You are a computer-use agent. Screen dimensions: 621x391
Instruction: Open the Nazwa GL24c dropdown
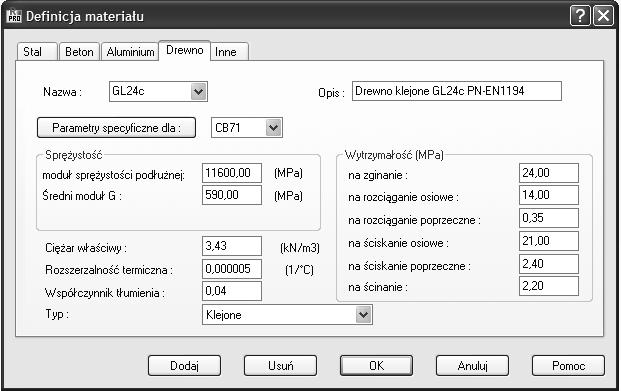point(198,92)
